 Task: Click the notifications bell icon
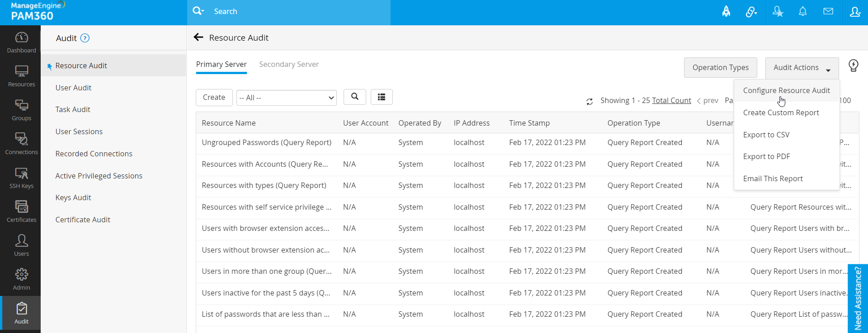tap(802, 12)
